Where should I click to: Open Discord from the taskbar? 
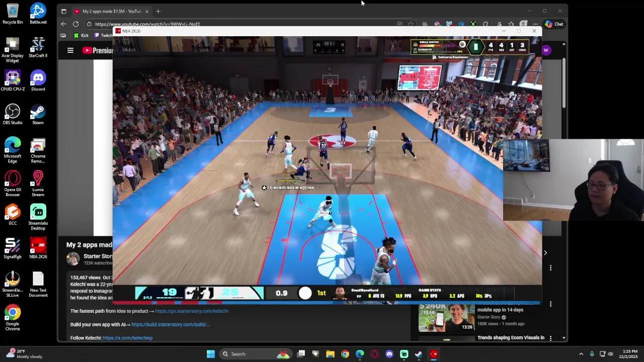click(389, 354)
